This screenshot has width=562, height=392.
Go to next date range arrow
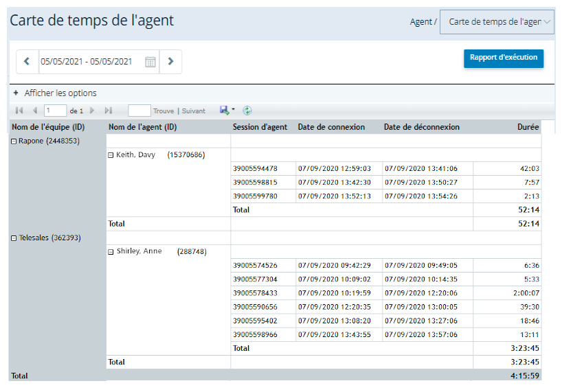pos(170,62)
